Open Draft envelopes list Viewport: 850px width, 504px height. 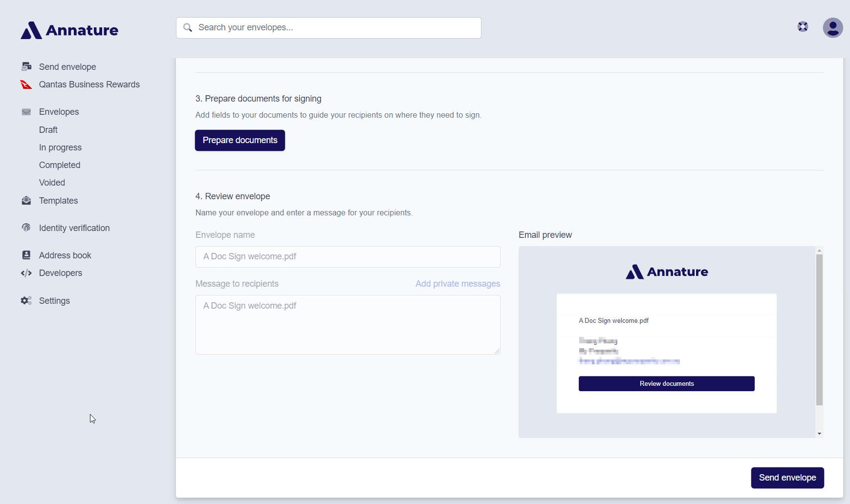[x=48, y=130]
